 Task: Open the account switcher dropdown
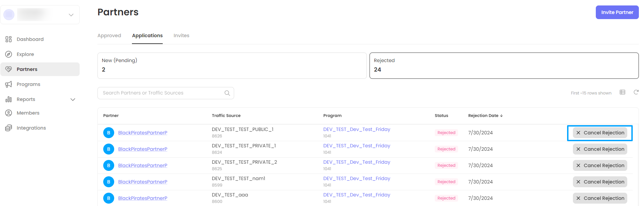click(x=71, y=15)
